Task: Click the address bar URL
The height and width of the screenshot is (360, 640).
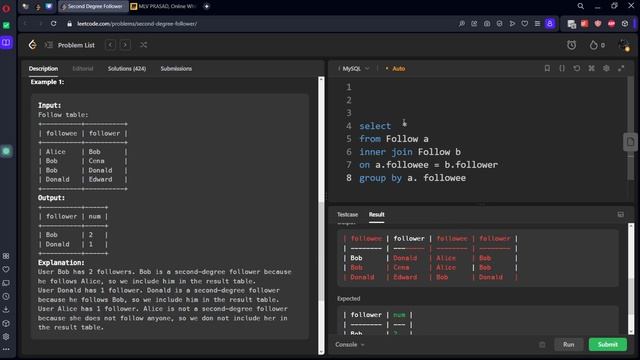Action: [x=137, y=24]
